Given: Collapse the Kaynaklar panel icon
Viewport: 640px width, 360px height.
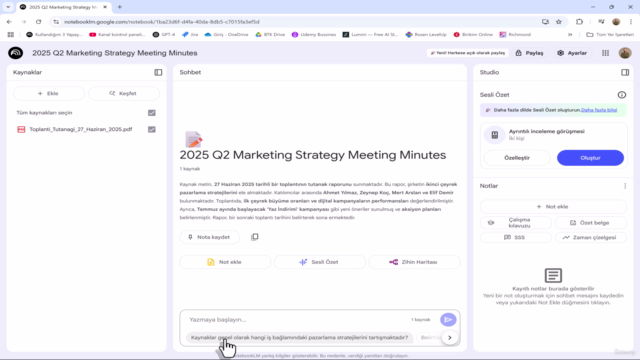Looking at the screenshot, I should 158,72.
